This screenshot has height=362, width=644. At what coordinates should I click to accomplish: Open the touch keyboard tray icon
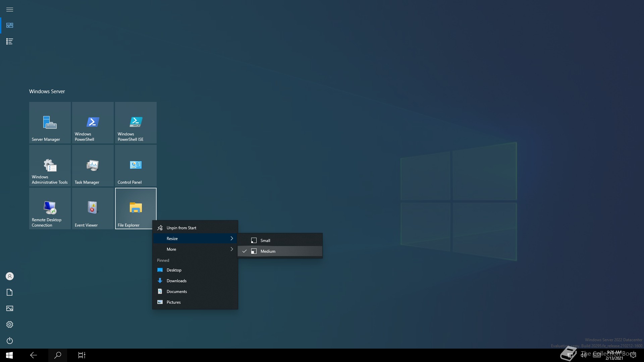click(x=597, y=355)
